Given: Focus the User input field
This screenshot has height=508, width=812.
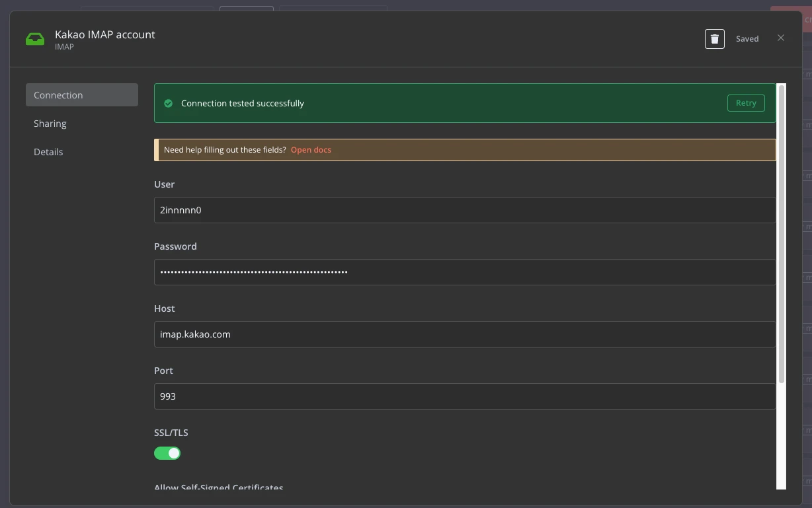Looking at the screenshot, I should [x=464, y=210].
